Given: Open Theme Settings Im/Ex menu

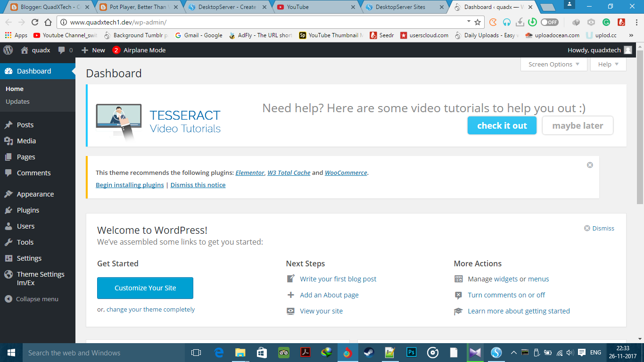Looking at the screenshot, I should (38, 279).
